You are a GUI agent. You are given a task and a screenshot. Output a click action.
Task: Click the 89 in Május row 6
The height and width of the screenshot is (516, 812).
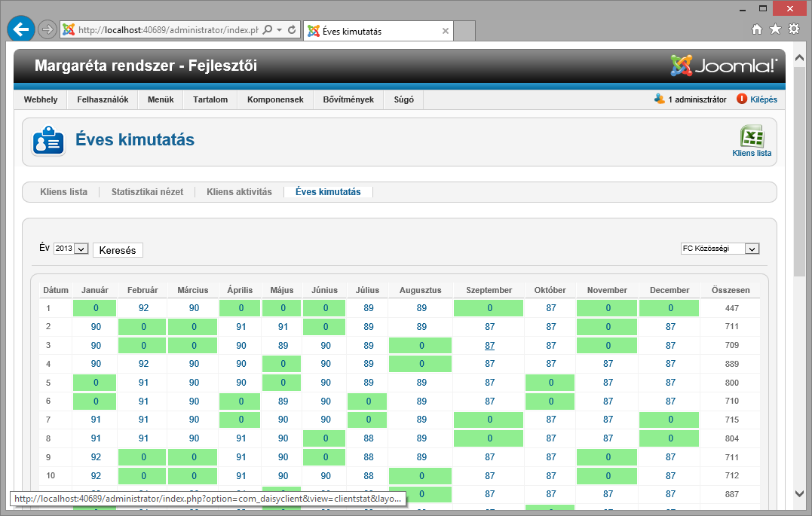pos(283,401)
